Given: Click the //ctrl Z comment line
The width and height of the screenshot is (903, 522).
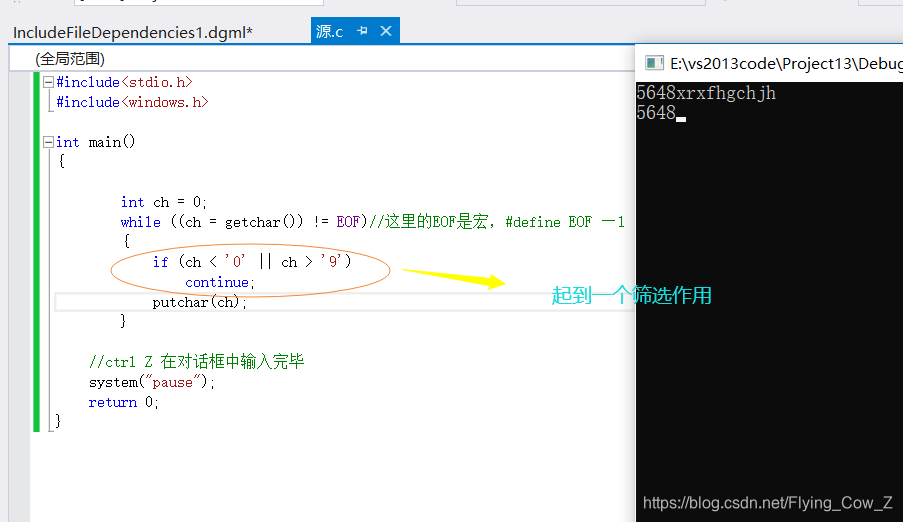Looking at the screenshot, I should (196, 362).
